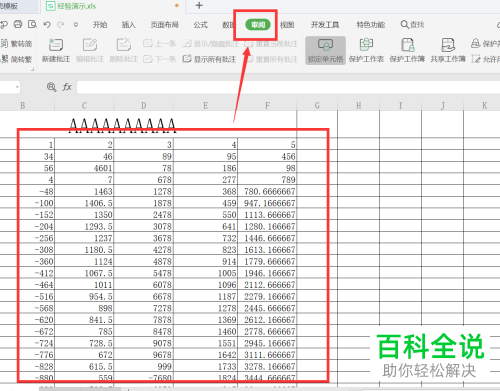The image size is (500, 391).
Task: Go to next comment (下一条)
Action: click(x=159, y=59)
